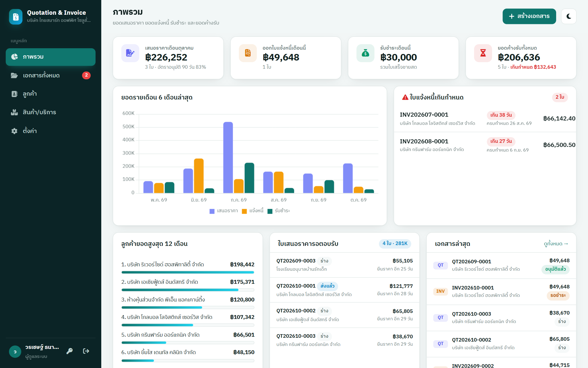This screenshot has height=368, width=588.
Task: Click the logout arrow icon
Action: point(86,351)
